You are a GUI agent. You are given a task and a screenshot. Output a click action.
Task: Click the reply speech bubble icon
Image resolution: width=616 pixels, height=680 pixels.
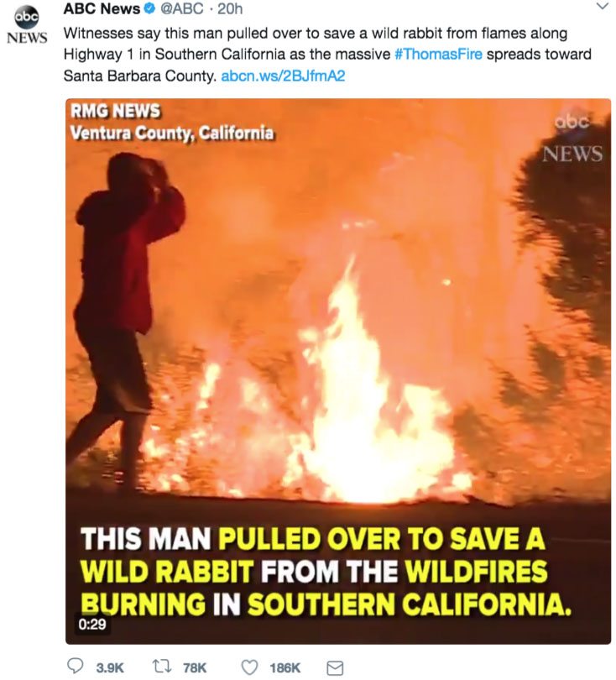click(76, 667)
